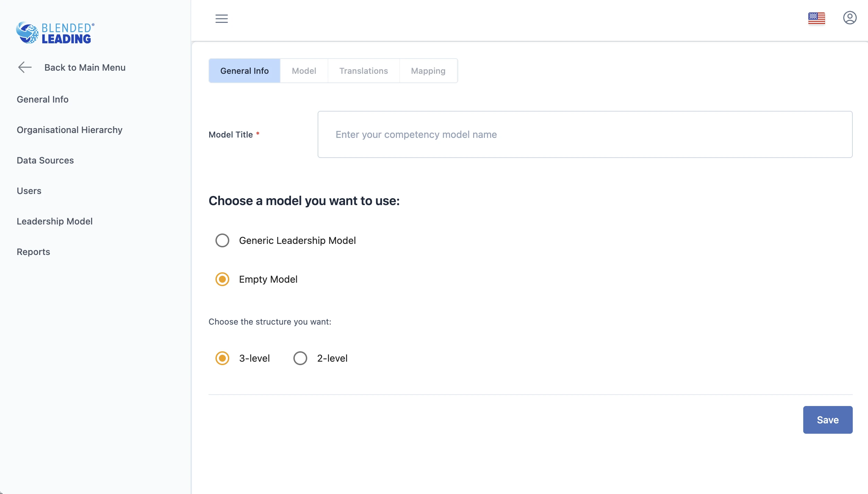The image size is (868, 494).
Task: Click the back arrow icon
Action: [25, 67]
